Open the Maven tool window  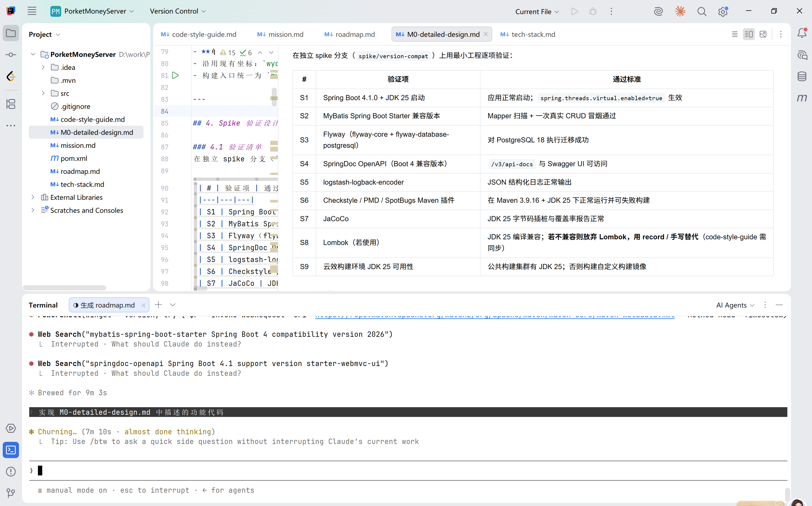[802, 98]
